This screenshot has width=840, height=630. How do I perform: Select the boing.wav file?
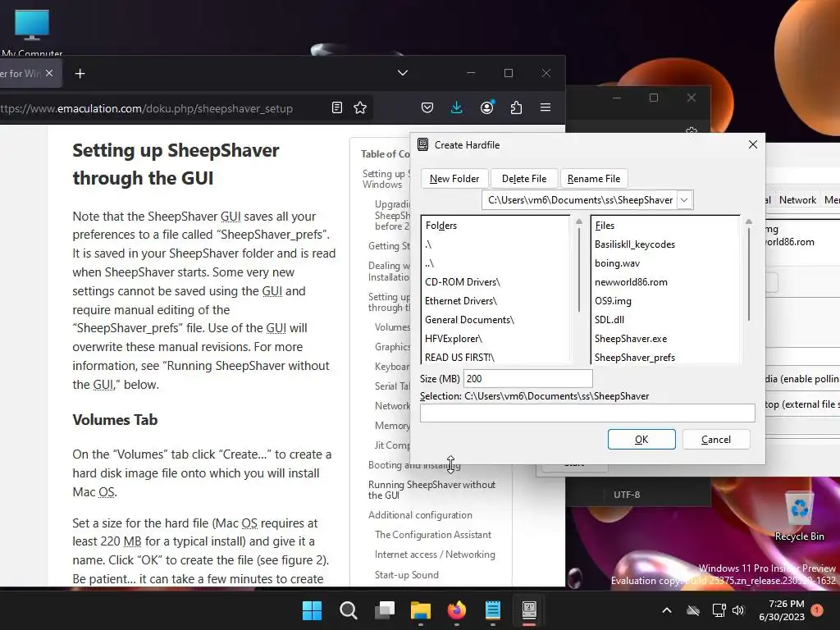click(x=617, y=263)
